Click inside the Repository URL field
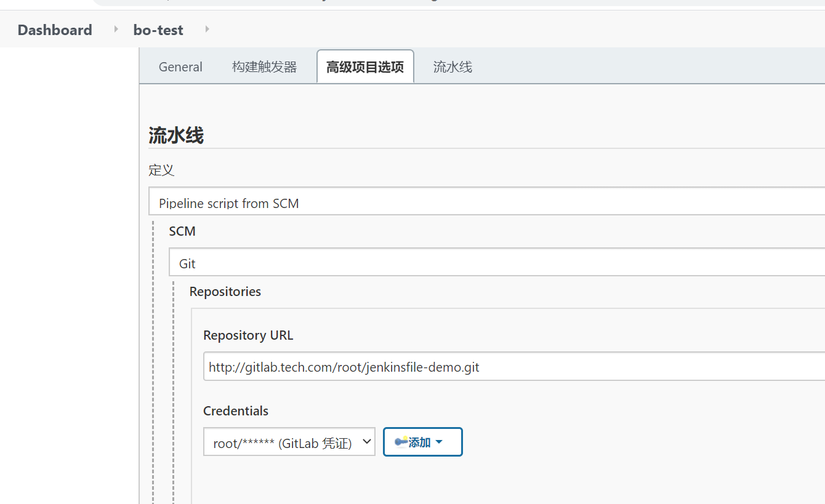This screenshot has width=825, height=504. point(431,366)
